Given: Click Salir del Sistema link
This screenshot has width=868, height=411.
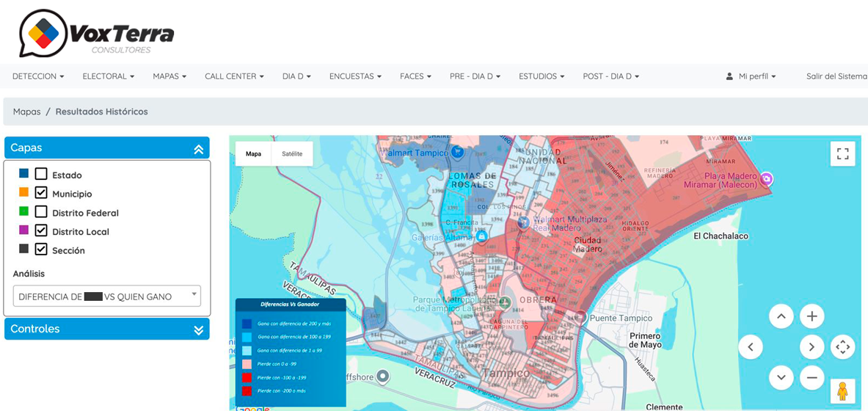Looking at the screenshot, I should (836, 76).
